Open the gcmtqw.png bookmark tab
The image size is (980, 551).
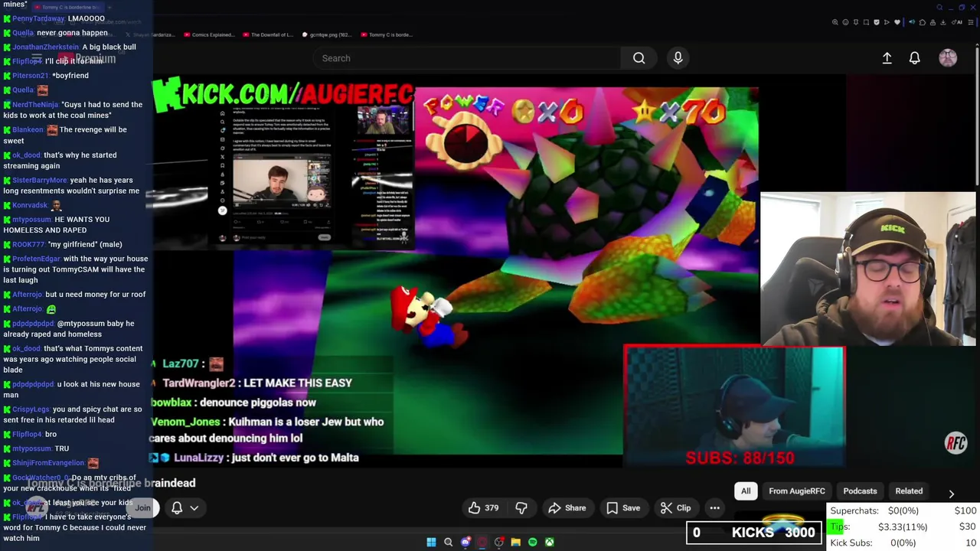[x=326, y=34]
